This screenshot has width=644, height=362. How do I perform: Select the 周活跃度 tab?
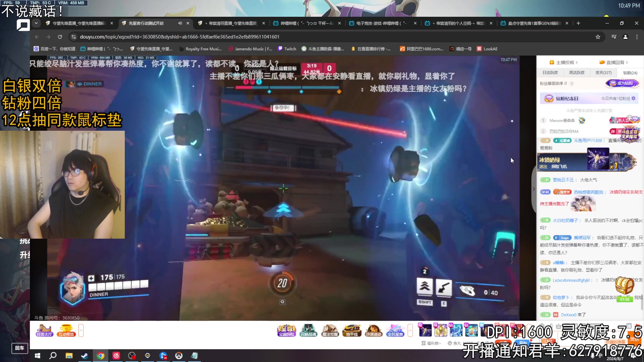(577, 73)
